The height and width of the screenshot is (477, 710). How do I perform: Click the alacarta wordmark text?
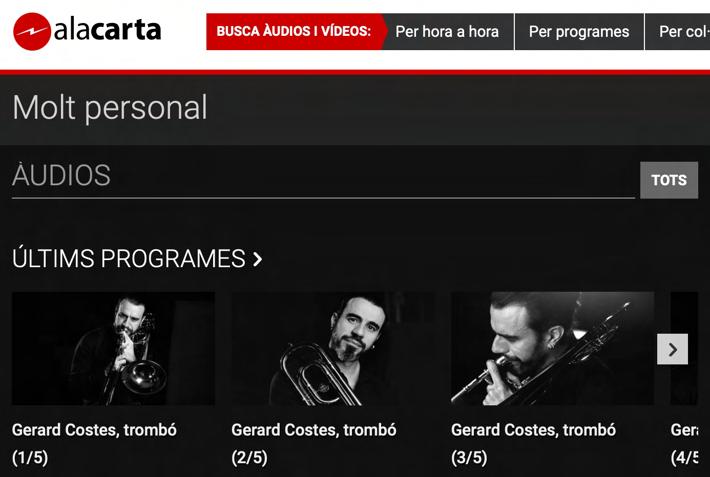[x=108, y=30]
